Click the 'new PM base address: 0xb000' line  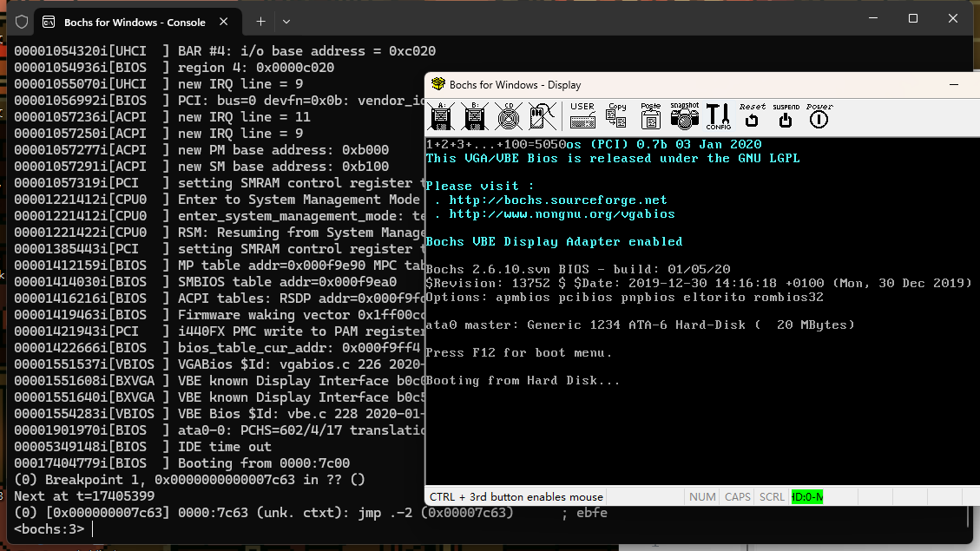pyautogui.click(x=201, y=150)
